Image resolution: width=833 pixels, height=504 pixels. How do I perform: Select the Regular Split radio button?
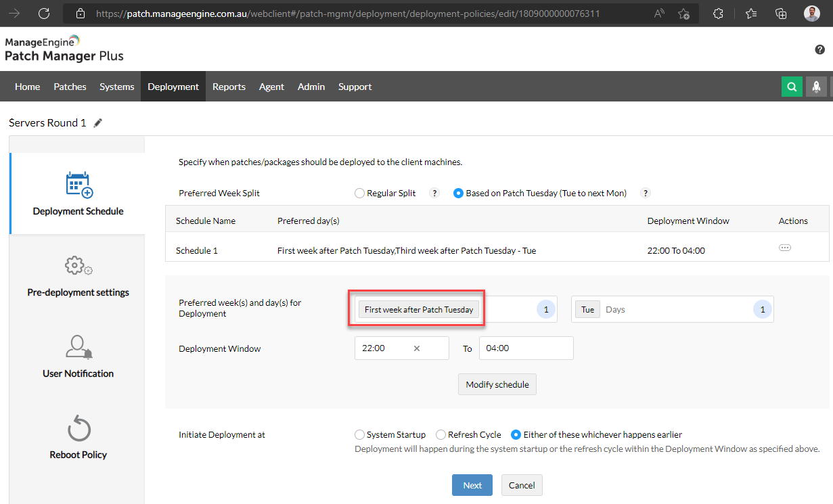click(x=360, y=193)
